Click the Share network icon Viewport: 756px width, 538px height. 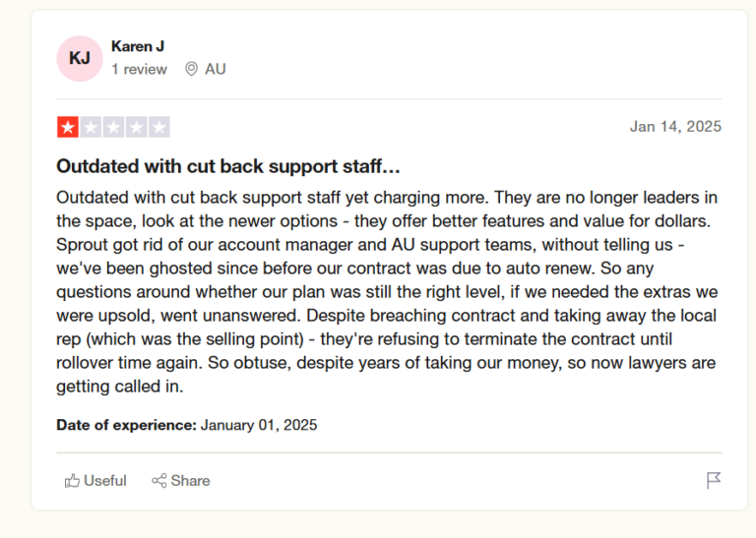(159, 480)
